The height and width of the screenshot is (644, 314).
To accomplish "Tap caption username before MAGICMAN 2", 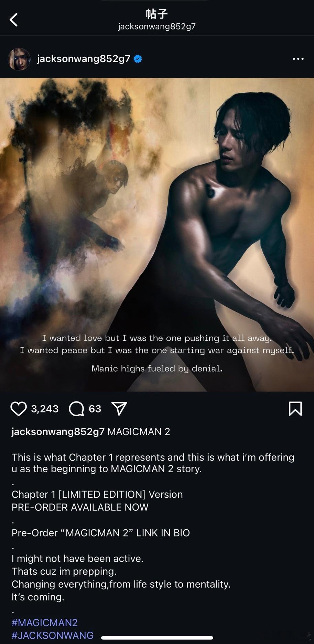I will tap(58, 432).
